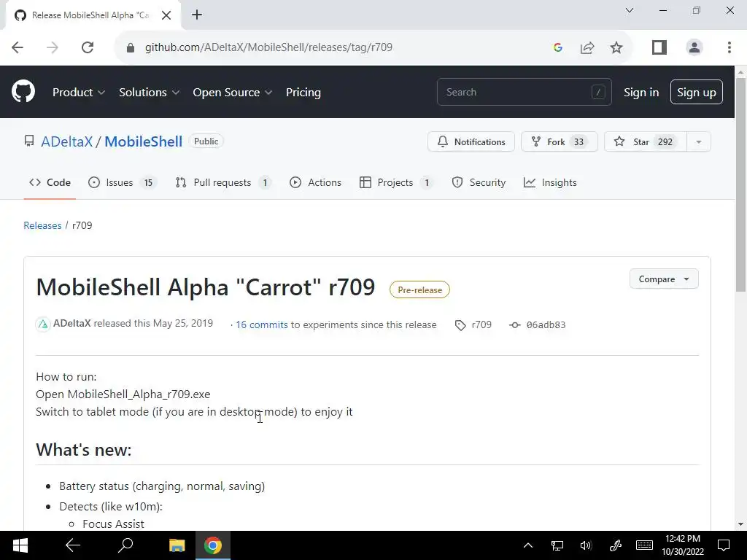The image size is (747, 560).
Task: Close the Release MobileShell Alpha tab
Action: pos(166,15)
